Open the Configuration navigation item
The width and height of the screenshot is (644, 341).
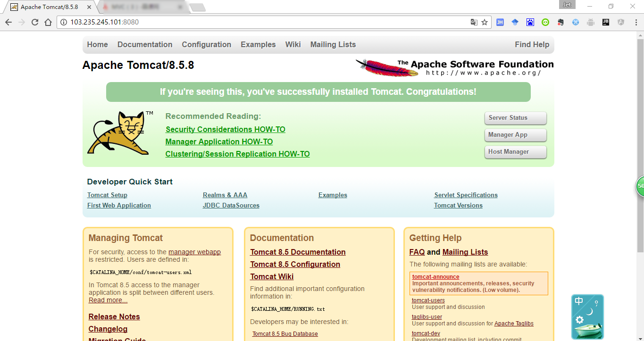[x=207, y=44]
